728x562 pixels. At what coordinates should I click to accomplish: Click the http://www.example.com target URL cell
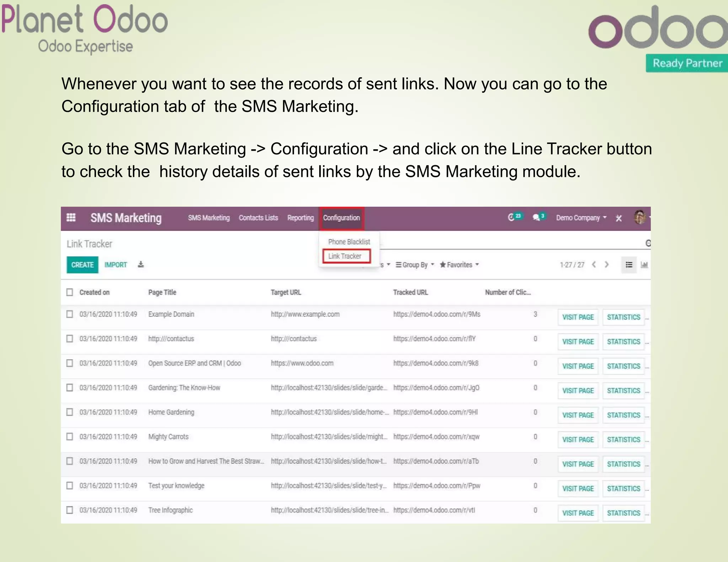click(305, 314)
